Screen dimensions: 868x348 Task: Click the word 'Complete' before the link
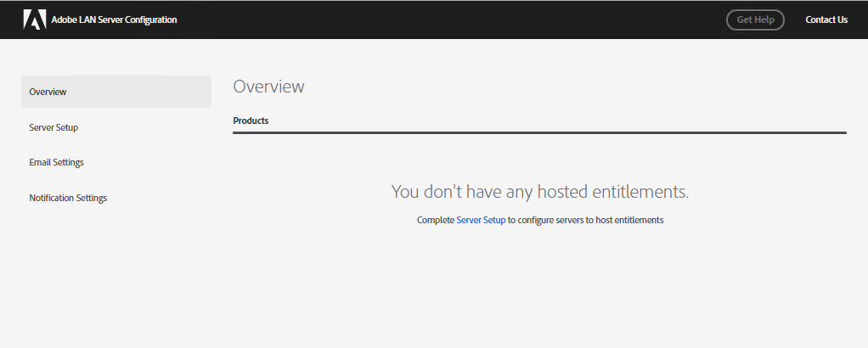click(436, 220)
